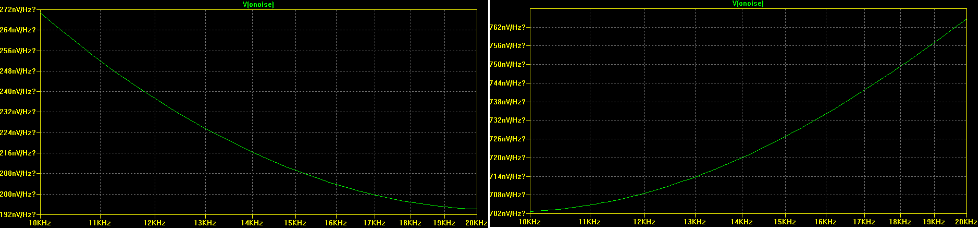Pick 15KHz label under the ascending-curve plot
This screenshot has width=980, height=229.
(785, 222)
